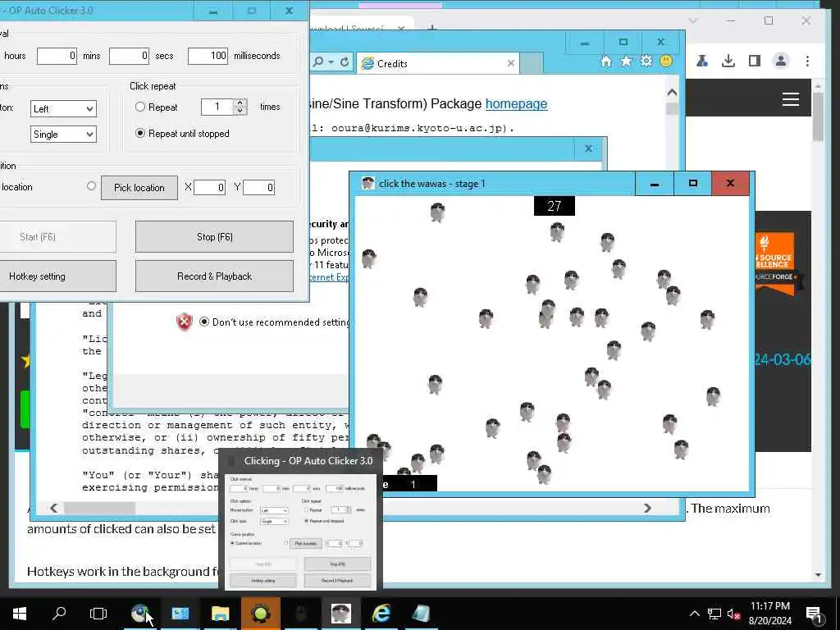Switch to the wawa game taskbar icon

tap(340, 614)
